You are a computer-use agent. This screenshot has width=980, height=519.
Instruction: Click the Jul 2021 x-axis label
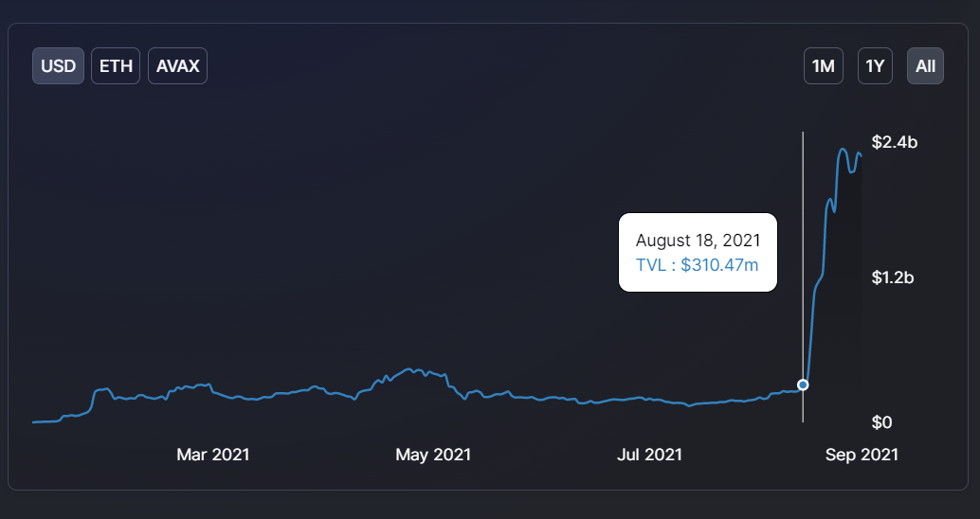point(649,455)
